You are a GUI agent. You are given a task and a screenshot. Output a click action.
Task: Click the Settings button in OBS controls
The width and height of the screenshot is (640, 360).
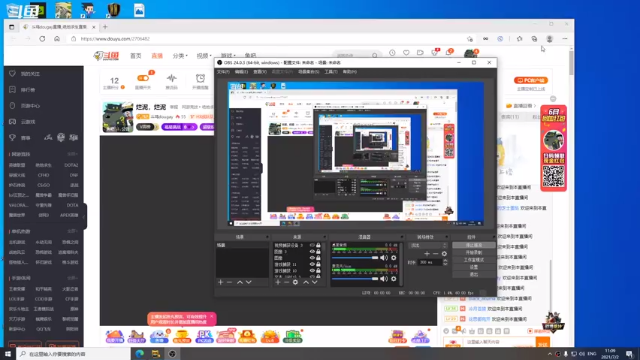point(473,267)
